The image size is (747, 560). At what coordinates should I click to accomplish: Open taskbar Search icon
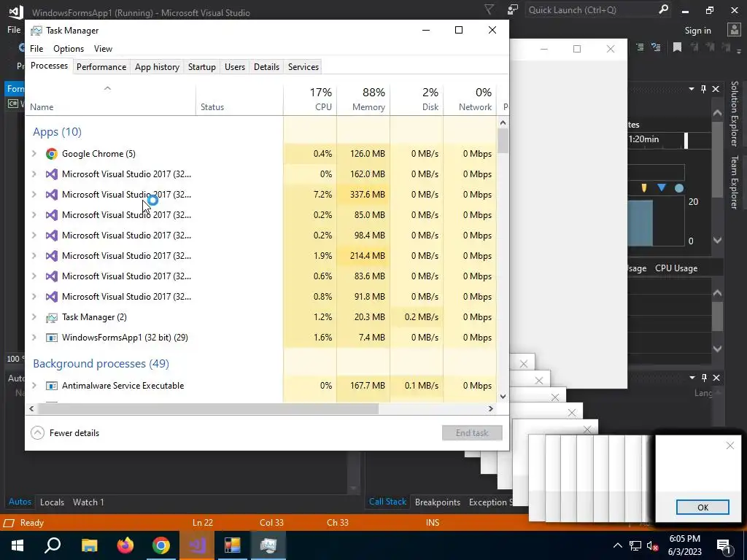[53, 545]
